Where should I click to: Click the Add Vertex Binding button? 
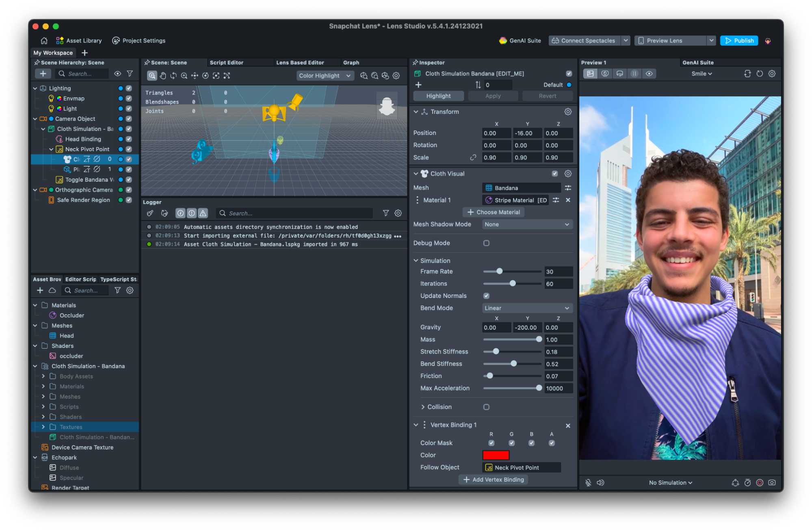(494, 480)
